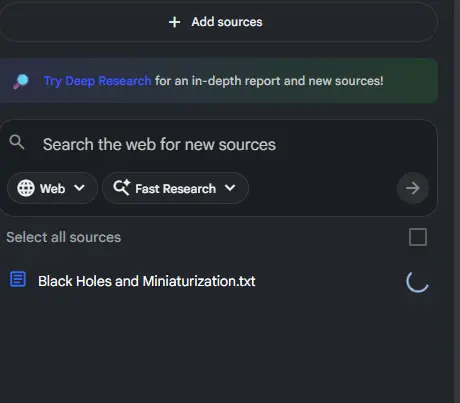Screen dimensions: 460x403
Task: Click the in-depth report banner text
Action: click(x=269, y=81)
